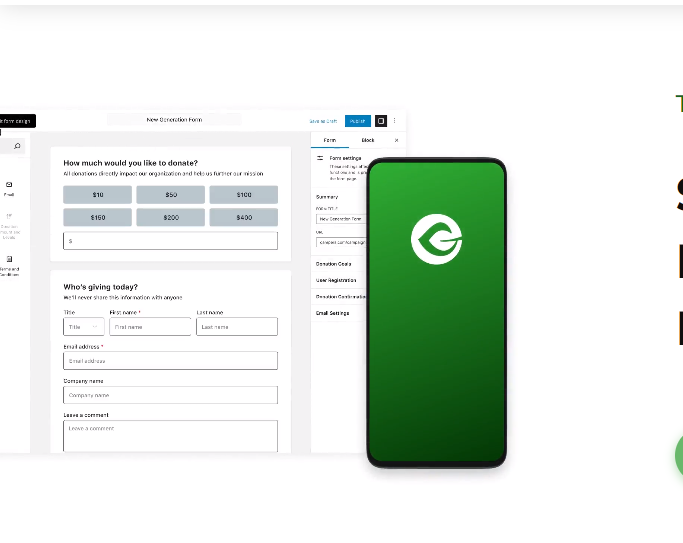683x543 pixels.
Task: Expand the User Registration section
Action: click(x=336, y=280)
